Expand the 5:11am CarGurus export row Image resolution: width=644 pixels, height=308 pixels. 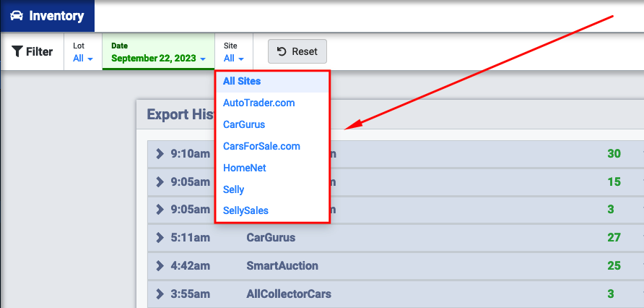pos(160,237)
